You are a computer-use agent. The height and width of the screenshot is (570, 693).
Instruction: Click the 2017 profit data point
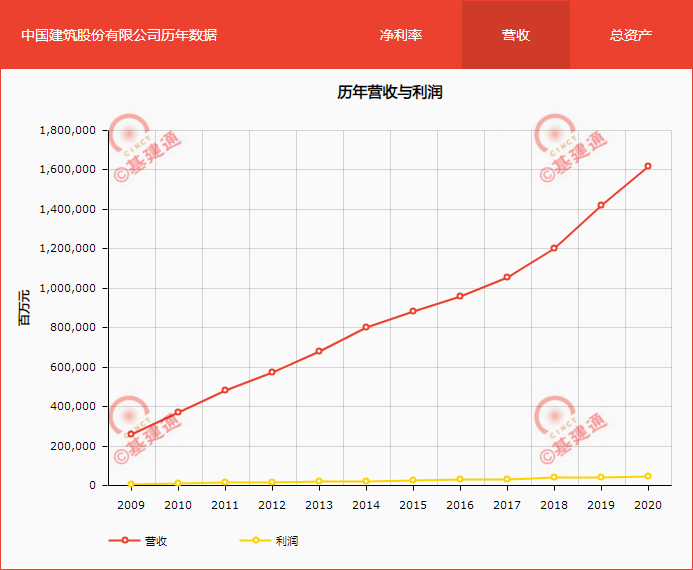(507, 479)
